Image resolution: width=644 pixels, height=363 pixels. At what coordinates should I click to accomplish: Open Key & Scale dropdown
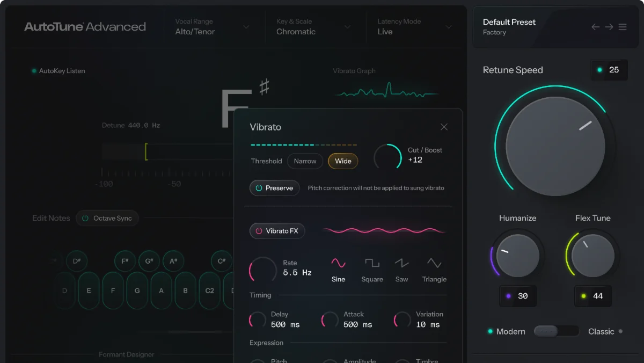(313, 27)
